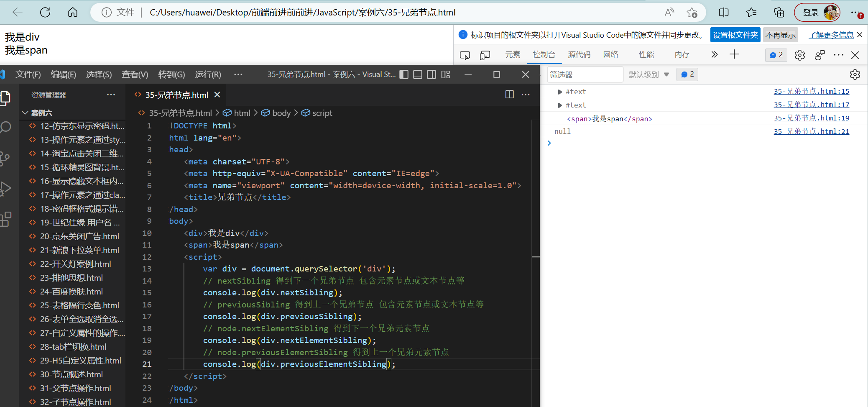Open the console issues counter badge
868x407 pixels.
tap(687, 74)
